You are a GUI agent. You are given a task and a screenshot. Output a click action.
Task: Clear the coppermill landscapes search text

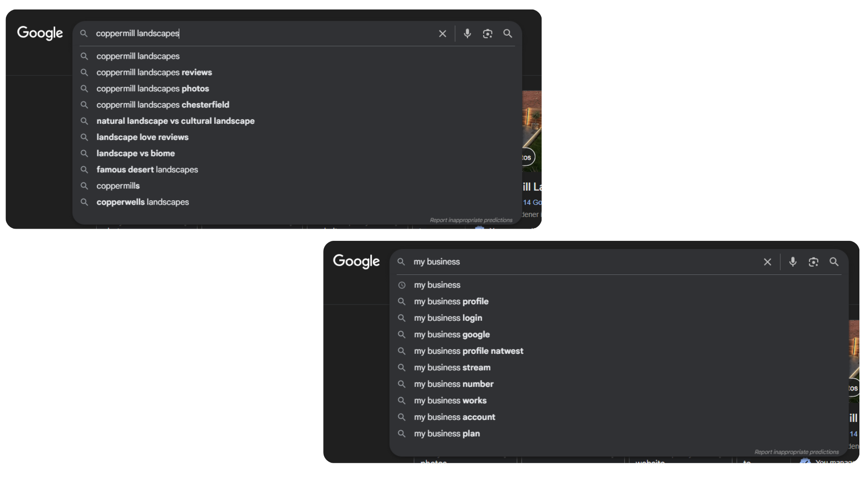point(443,33)
